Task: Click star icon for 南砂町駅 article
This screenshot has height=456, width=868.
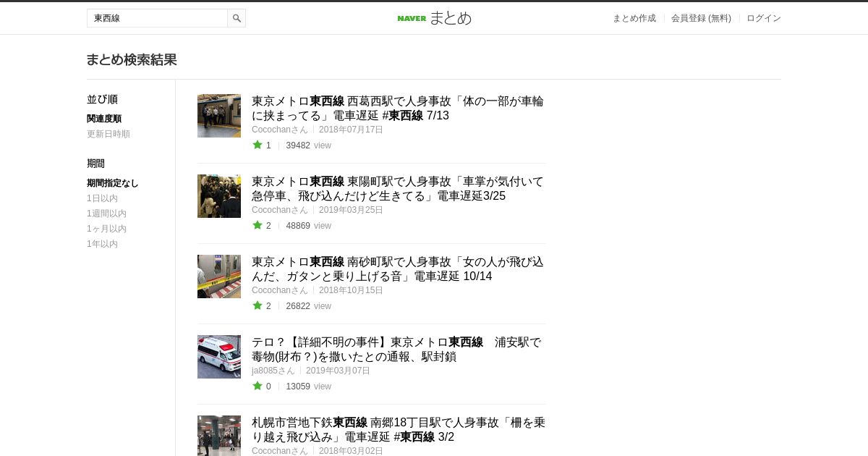Action: pyautogui.click(x=258, y=305)
